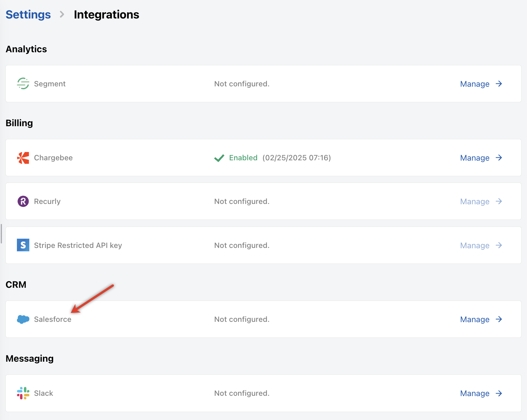
Task: Click the breadcrumb chevron separator
Action: coord(62,15)
